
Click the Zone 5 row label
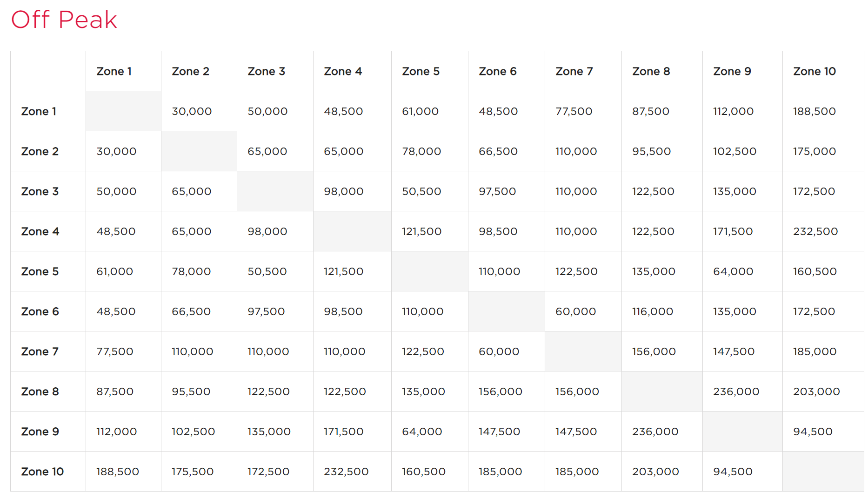click(40, 271)
